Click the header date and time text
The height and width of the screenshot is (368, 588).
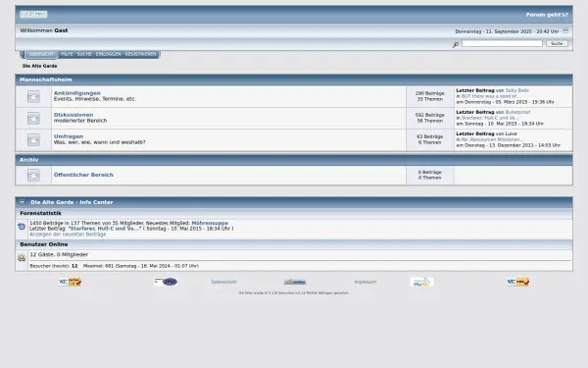pos(507,31)
